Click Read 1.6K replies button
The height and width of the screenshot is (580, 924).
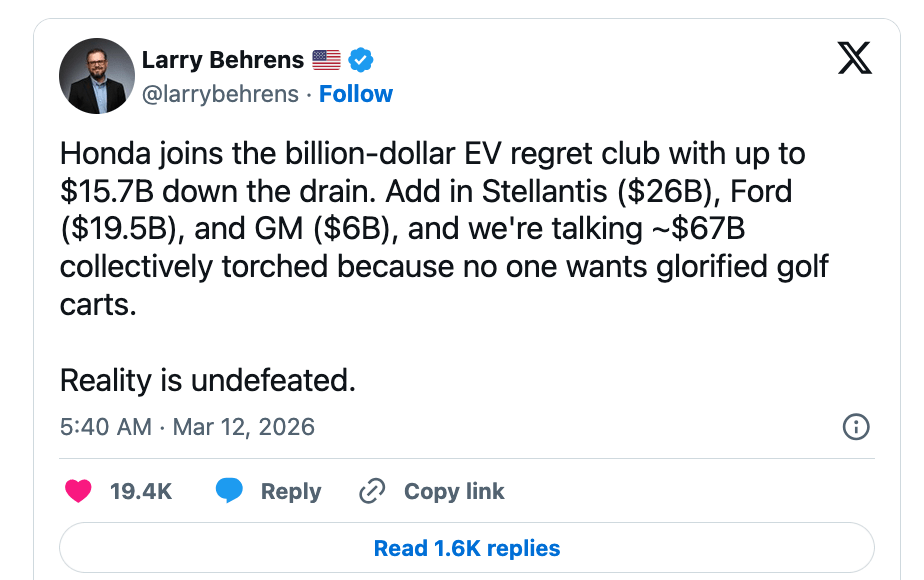click(466, 548)
